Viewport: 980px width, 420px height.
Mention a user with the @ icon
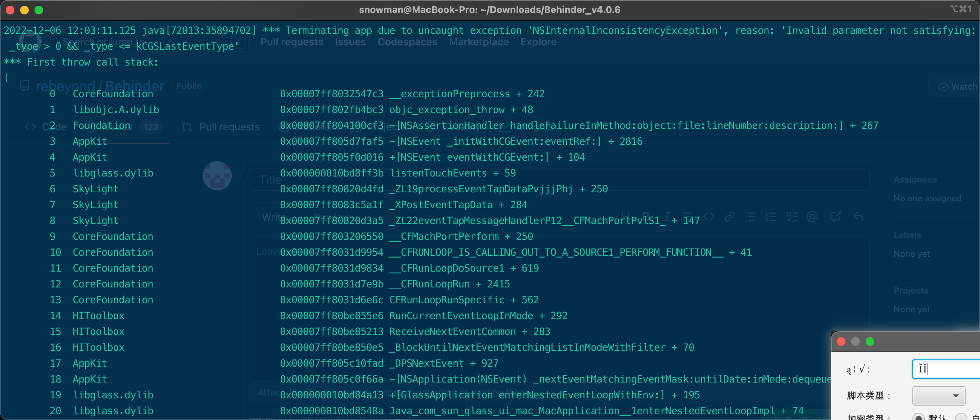813,216
